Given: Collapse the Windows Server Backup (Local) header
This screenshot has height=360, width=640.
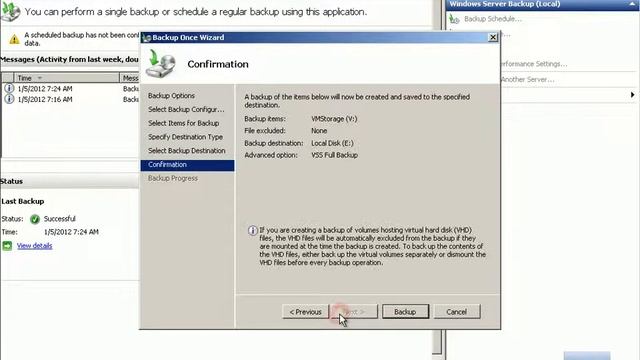Looking at the screenshot, I should (632, 4).
